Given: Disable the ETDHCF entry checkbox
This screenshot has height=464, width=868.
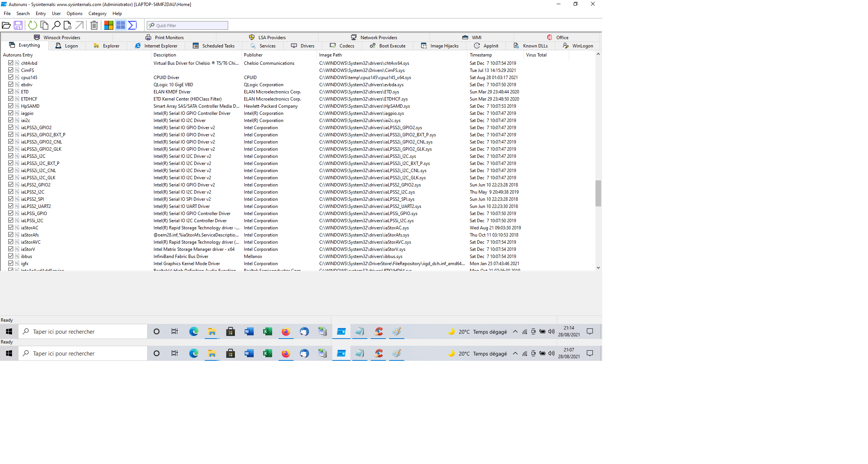Looking at the screenshot, I should click(11, 99).
